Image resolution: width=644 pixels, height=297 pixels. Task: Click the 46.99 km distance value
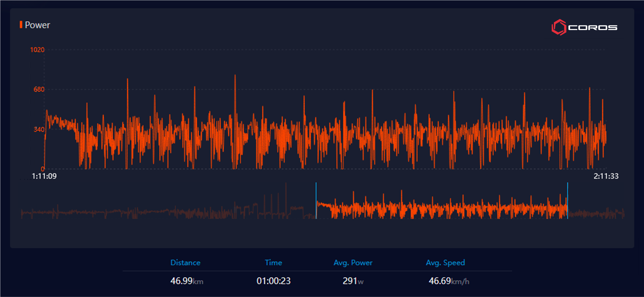coord(187,281)
